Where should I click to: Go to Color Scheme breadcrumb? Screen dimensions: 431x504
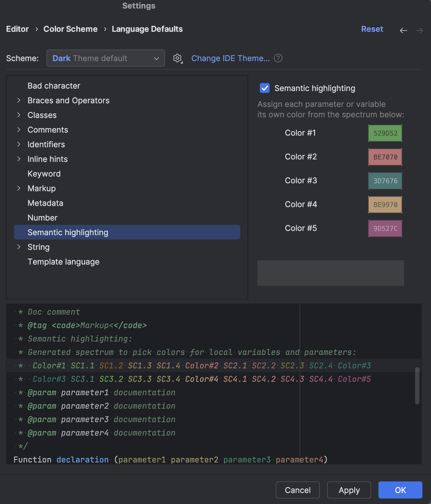pyautogui.click(x=70, y=29)
